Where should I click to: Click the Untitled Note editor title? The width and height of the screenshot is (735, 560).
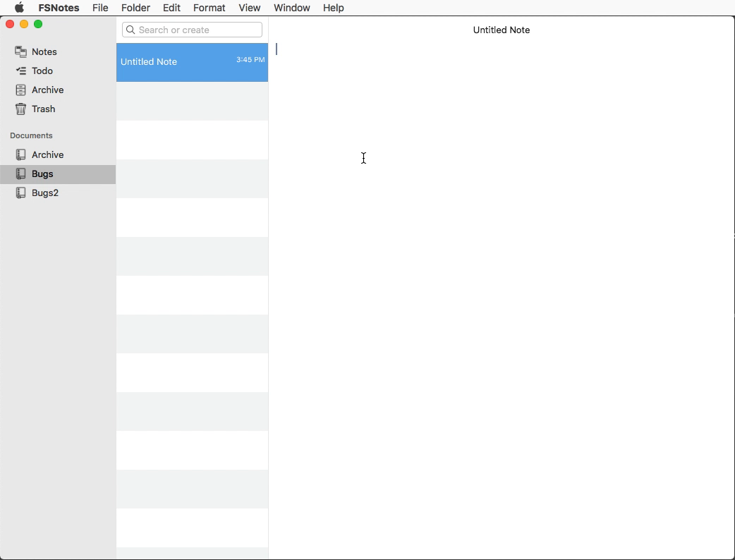[501, 30]
